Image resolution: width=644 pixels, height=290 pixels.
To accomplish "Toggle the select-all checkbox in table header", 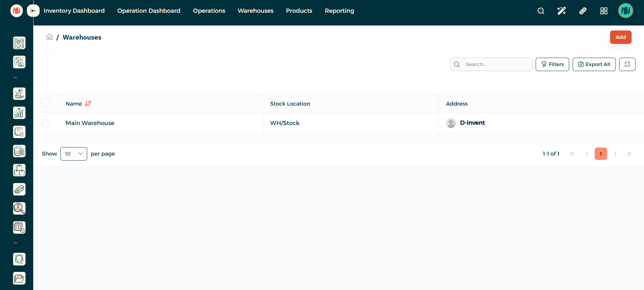I will click(46, 103).
